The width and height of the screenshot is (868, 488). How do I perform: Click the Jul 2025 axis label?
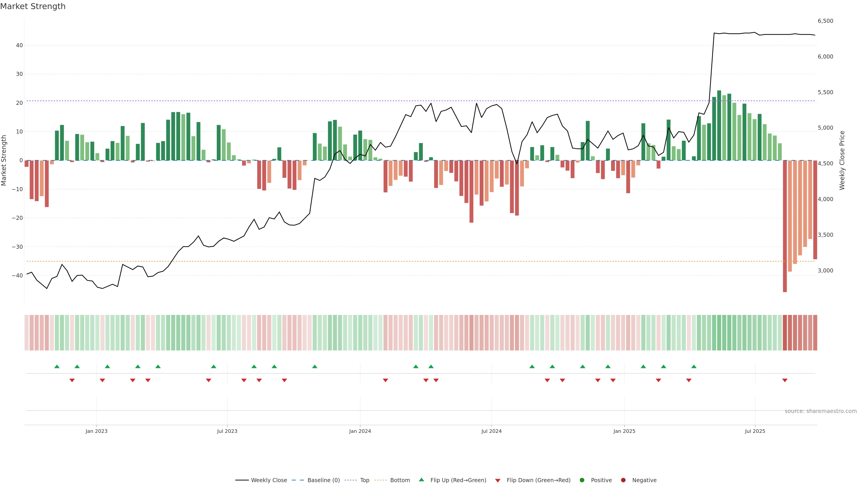[x=755, y=431]
